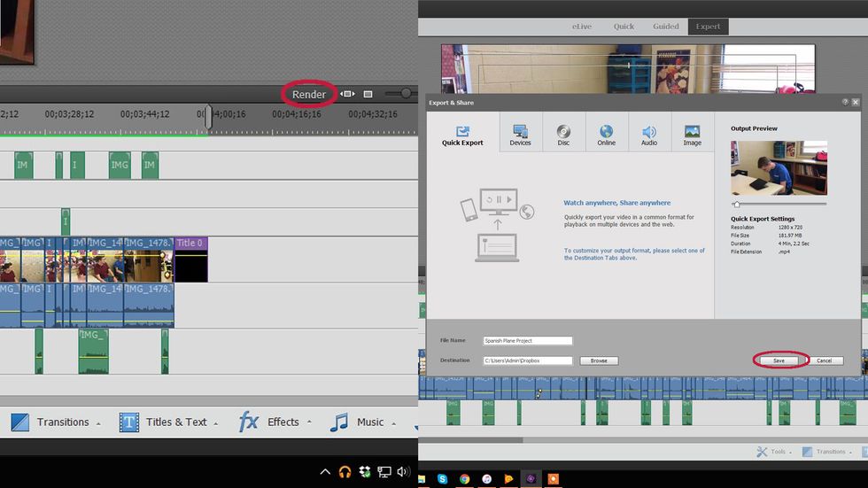The width and height of the screenshot is (868, 488).
Task: Select the Title 0 clip on the timeline
Action: coord(190,259)
